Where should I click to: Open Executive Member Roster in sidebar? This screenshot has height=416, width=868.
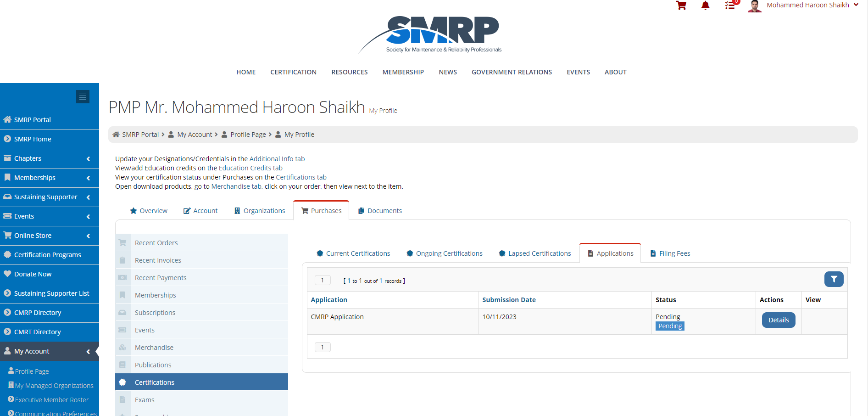[52, 400]
